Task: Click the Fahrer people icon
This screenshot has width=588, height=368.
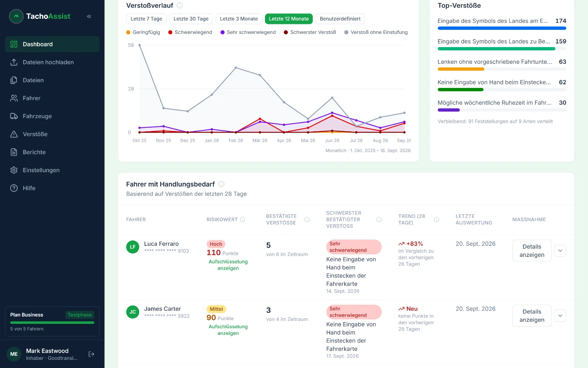Action: [x=14, y=98]
